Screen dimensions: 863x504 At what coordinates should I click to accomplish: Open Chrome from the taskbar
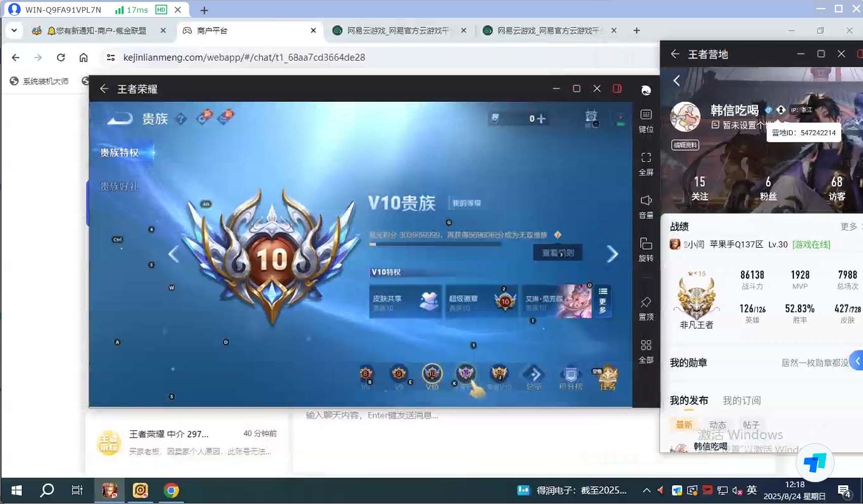tap(171, 490)
